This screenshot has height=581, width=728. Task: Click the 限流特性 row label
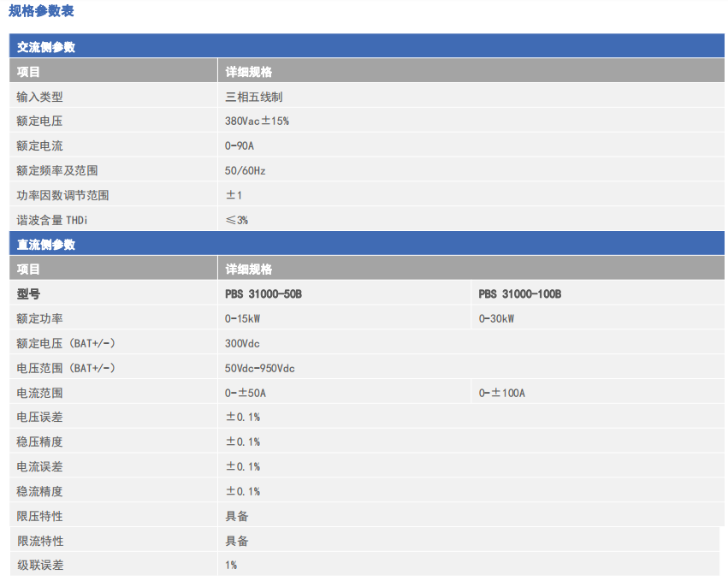click(x=40, y=541)
